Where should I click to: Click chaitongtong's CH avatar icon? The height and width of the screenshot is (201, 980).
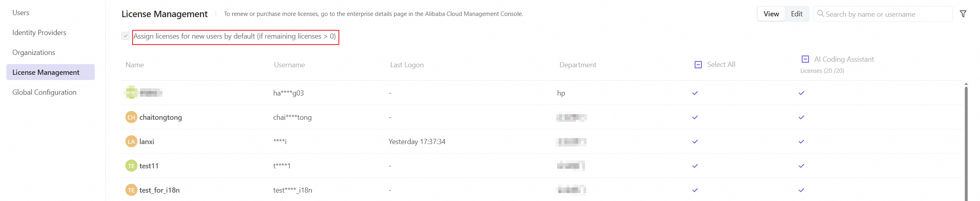[x=131, y=117]
